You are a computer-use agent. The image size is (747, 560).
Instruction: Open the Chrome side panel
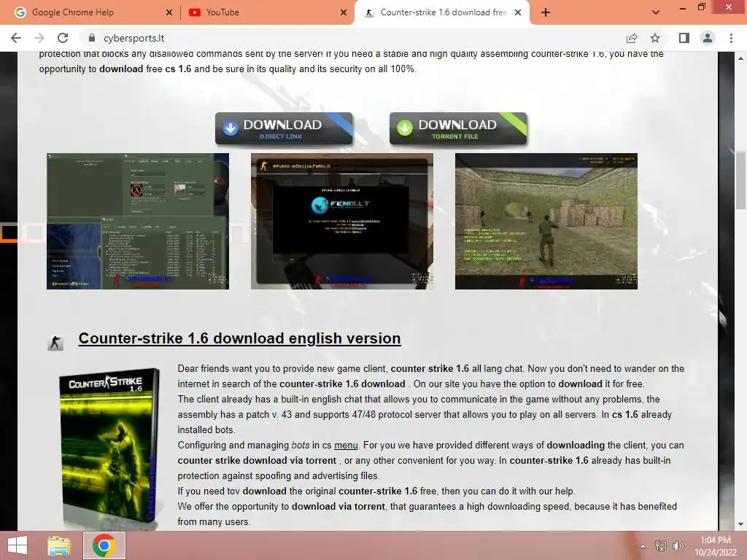[684, 38]
